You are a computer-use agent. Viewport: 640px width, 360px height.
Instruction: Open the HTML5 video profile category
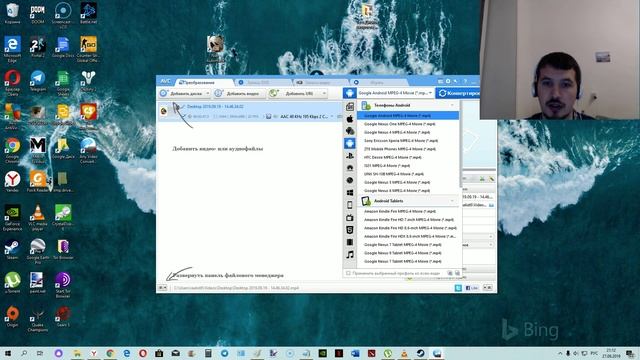(x=350, y=230)
